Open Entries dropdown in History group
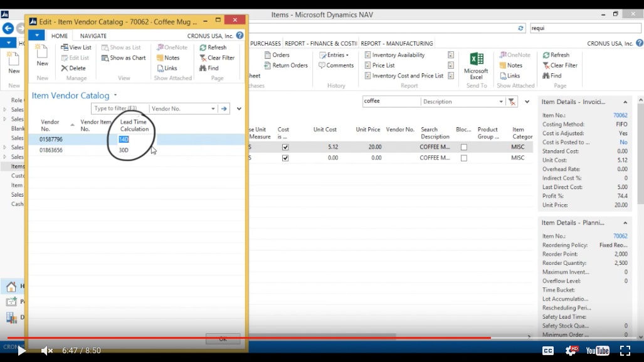The width and height of the screenshot is (644, 362). point(334,55)
